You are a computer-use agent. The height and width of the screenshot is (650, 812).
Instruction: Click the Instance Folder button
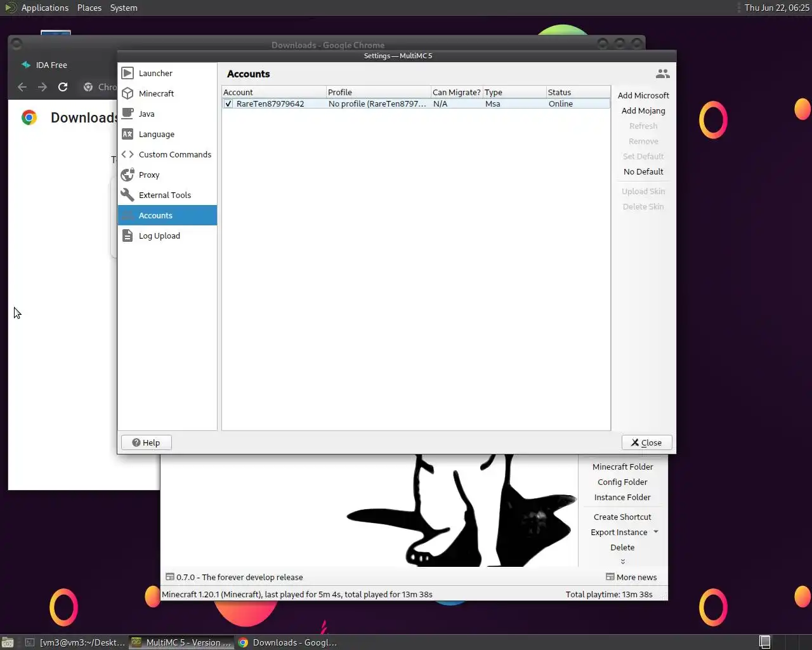(x=622, y=497)
